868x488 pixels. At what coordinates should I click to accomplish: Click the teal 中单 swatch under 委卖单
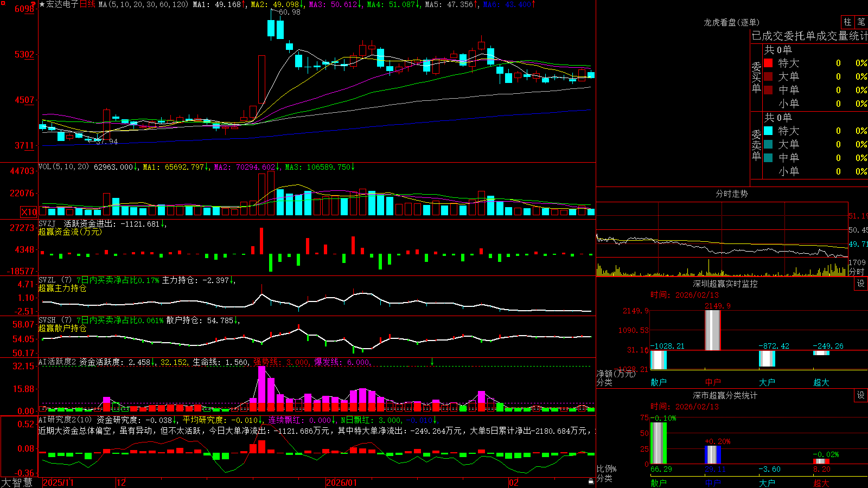pos(768,158)
